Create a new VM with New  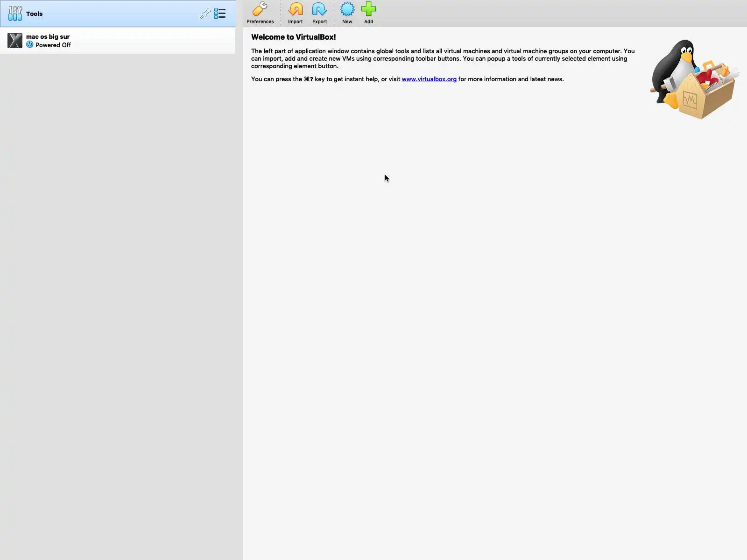347,13
